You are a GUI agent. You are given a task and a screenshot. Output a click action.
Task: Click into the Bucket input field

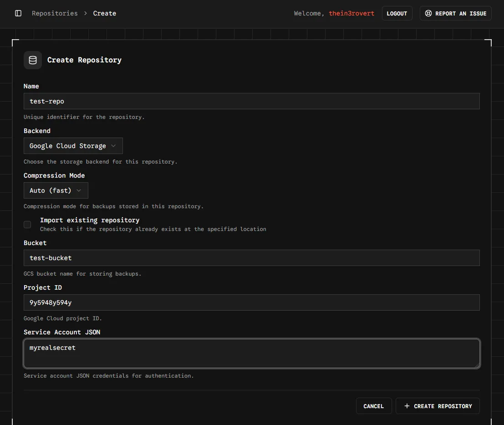[x=251, y=258]
